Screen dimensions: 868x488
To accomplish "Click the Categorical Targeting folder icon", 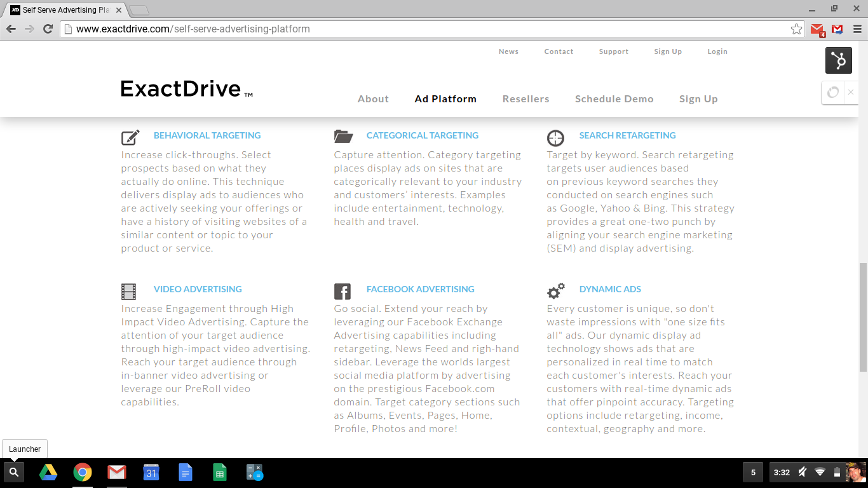I will (343, 136).
